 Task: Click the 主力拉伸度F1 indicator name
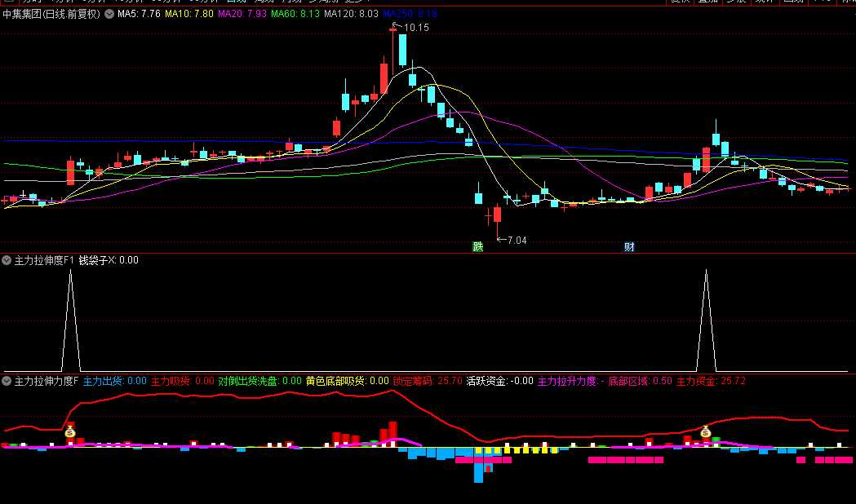(44, 260)
